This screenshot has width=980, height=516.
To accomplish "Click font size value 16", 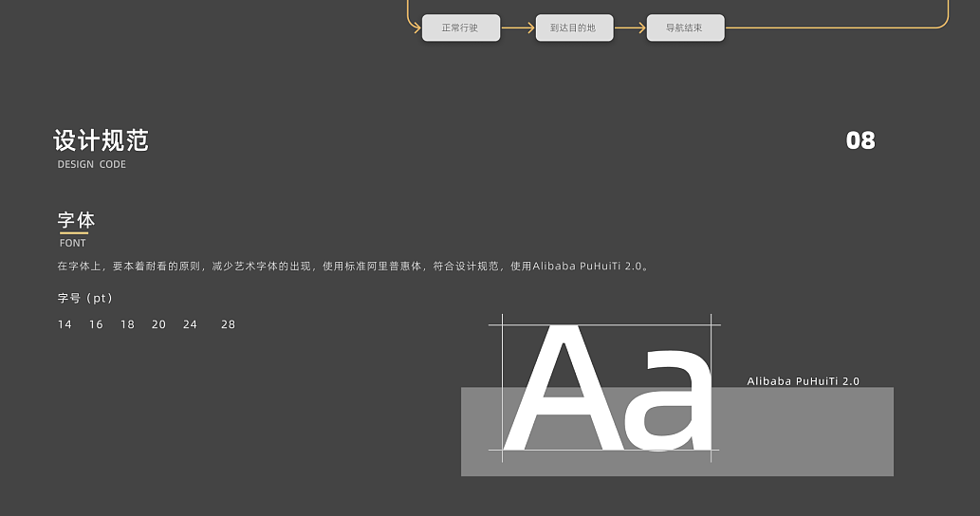I will [96, 324].
